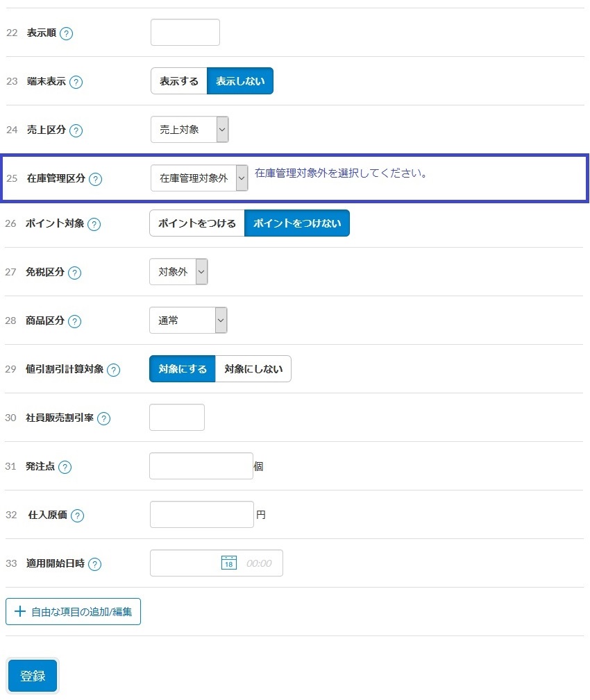Open help icon next to 表示順

click(66, 33)
